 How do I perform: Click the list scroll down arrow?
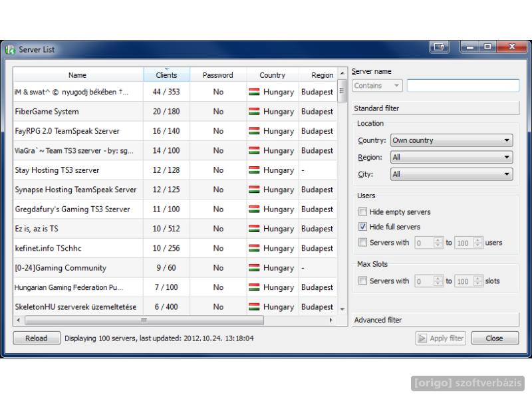coord(342,309)
